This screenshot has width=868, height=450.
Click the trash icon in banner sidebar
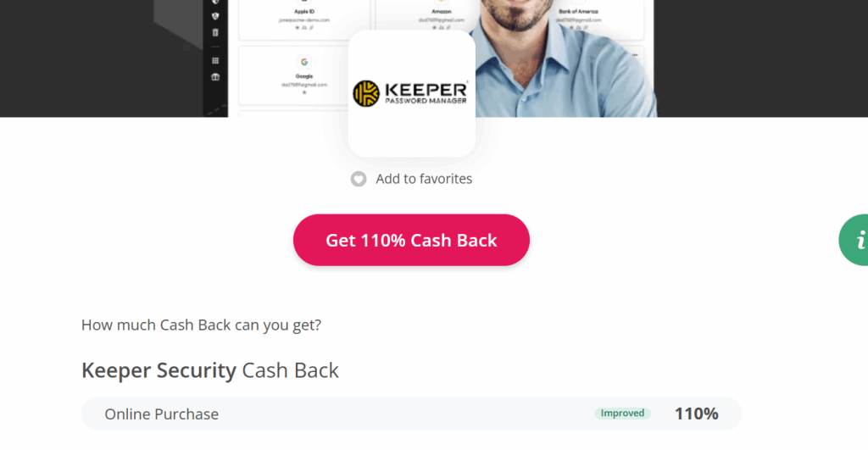pyautogui.click(x=215, y=33)
